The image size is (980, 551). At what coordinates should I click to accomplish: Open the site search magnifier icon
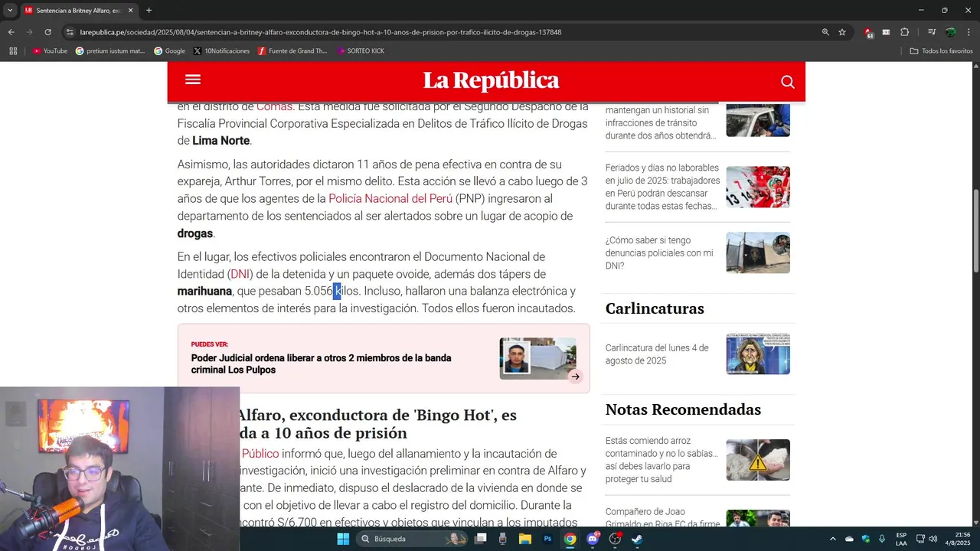pos(787,82)
